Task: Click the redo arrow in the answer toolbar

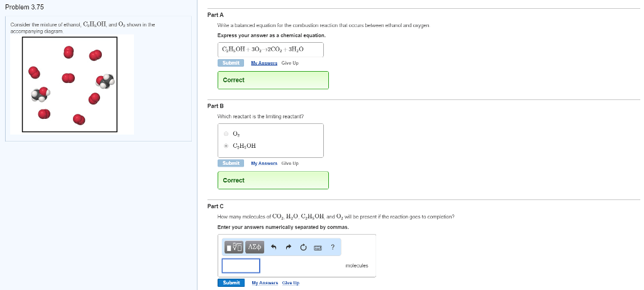Action: [x=288, y=247]
